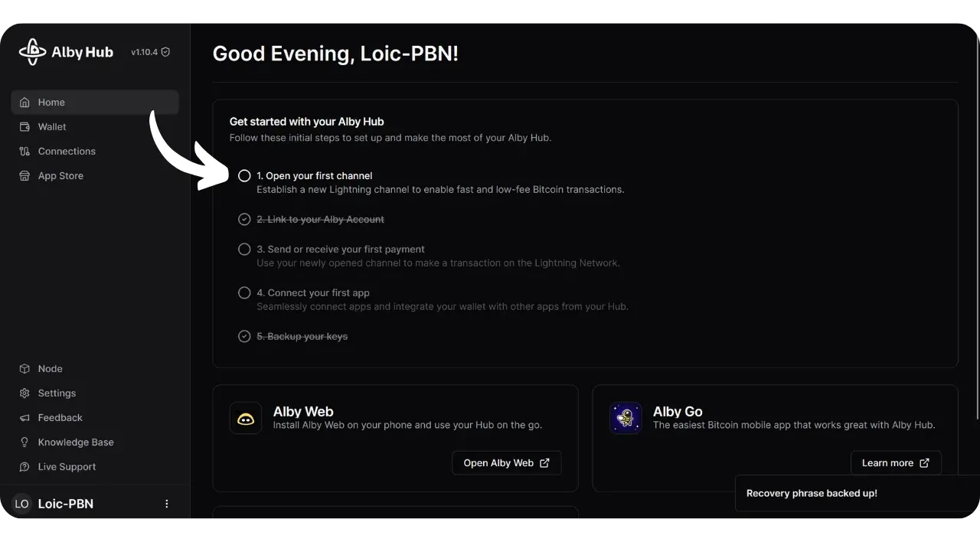Click the version shield icon
Image resolution: width=980 pixels, height=542 pixels.
pyautogui.click(x=165, y=52)
